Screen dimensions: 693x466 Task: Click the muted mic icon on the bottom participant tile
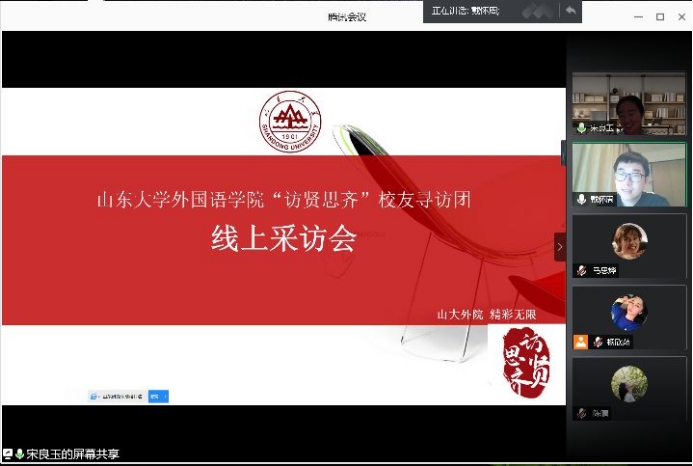coord(580,412)
